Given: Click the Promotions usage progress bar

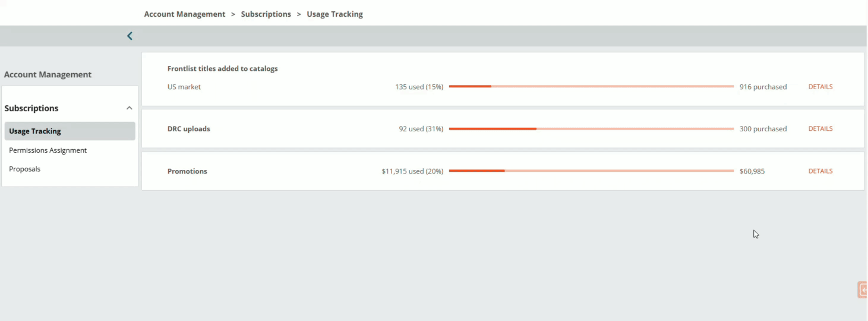Looking at the screenshot, I should pyautogui.click(x=592, y=171).
